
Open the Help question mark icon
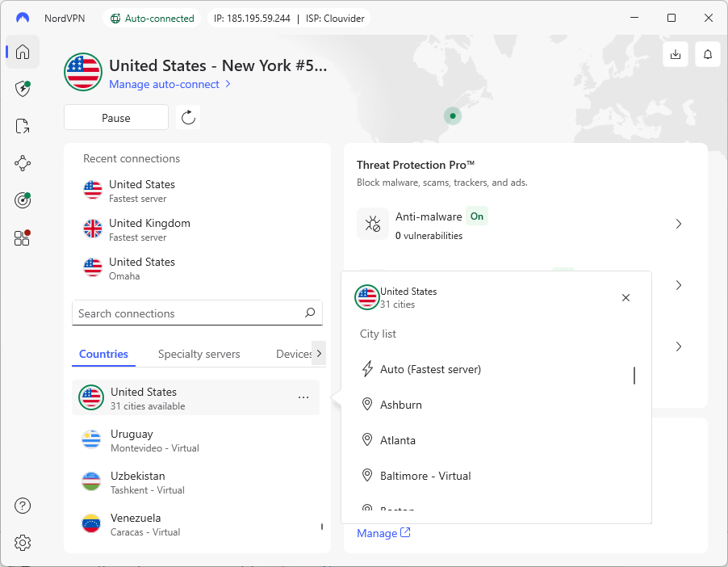point(23,506)
